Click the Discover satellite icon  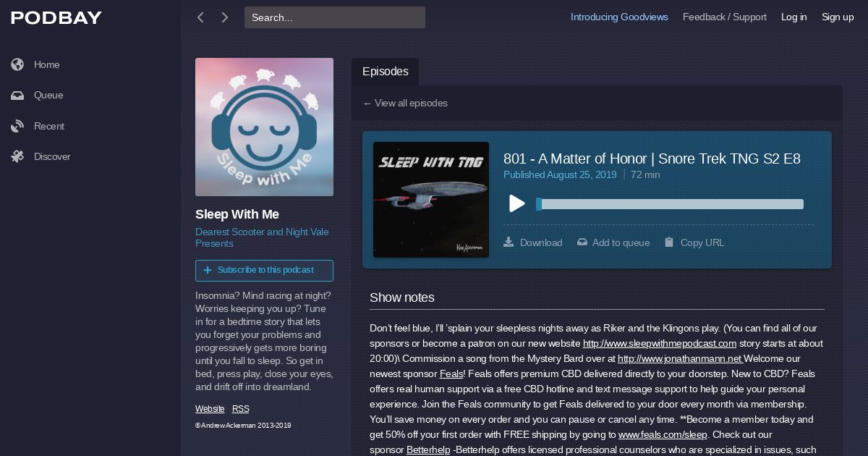(x=17, y=156)
